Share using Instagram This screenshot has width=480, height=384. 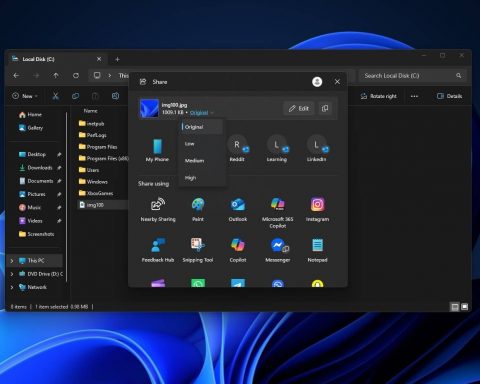[x=317, y=209]
